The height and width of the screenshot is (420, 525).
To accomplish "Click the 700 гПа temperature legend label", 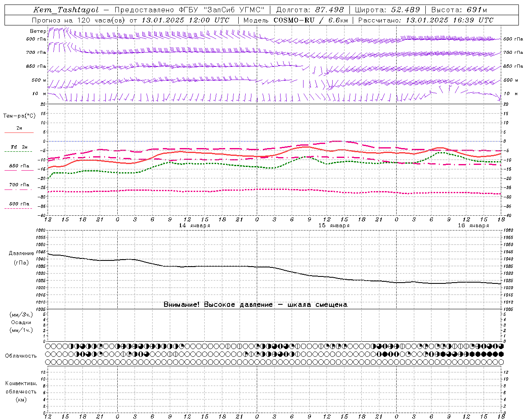I will [19, 185].
